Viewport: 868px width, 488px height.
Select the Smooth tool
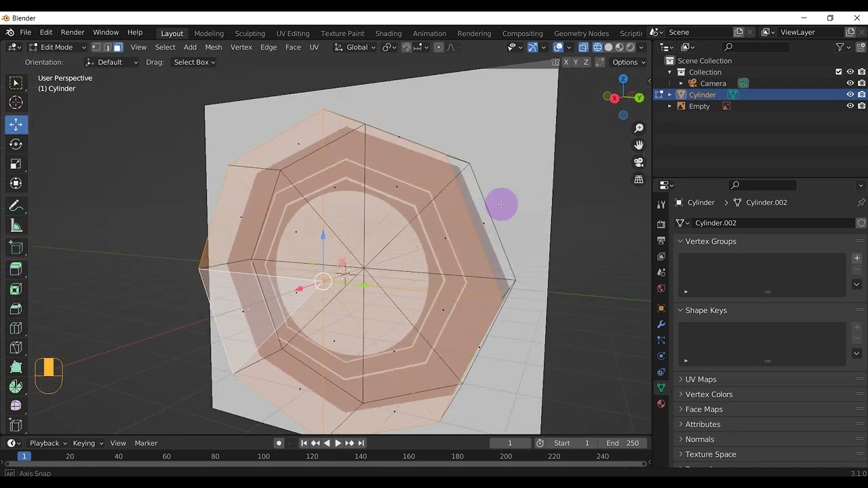(16, 406)
